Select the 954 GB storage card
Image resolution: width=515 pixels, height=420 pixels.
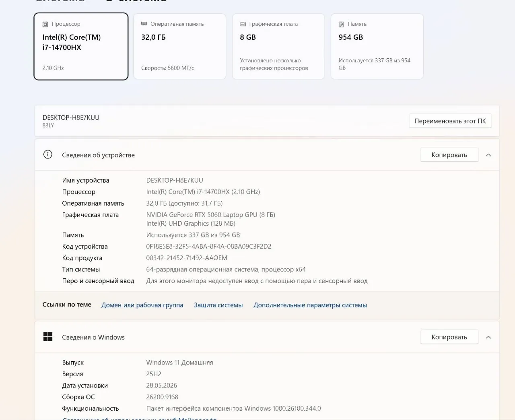coord(377,47)
